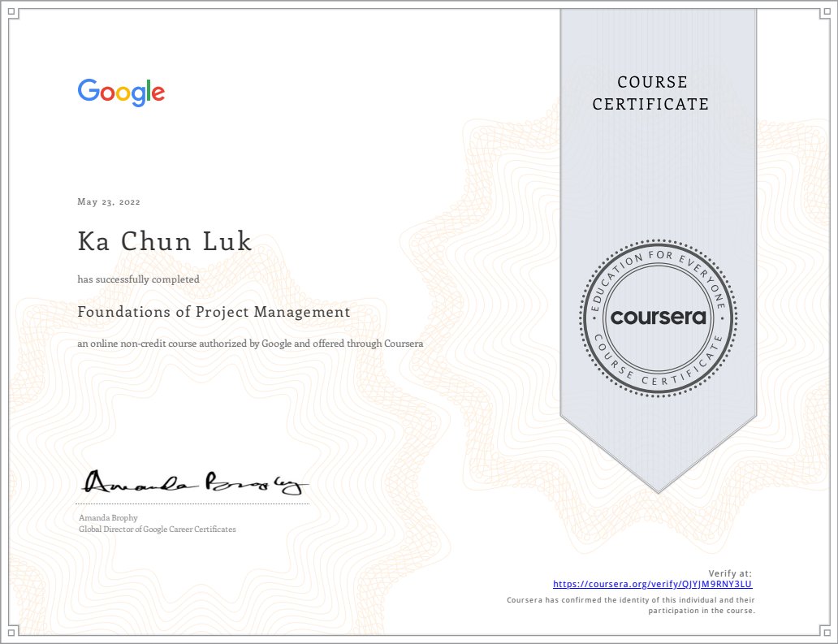Select the name Ka Chun Luk
This screenshot has height=644, width=838.
coord(165,241)
